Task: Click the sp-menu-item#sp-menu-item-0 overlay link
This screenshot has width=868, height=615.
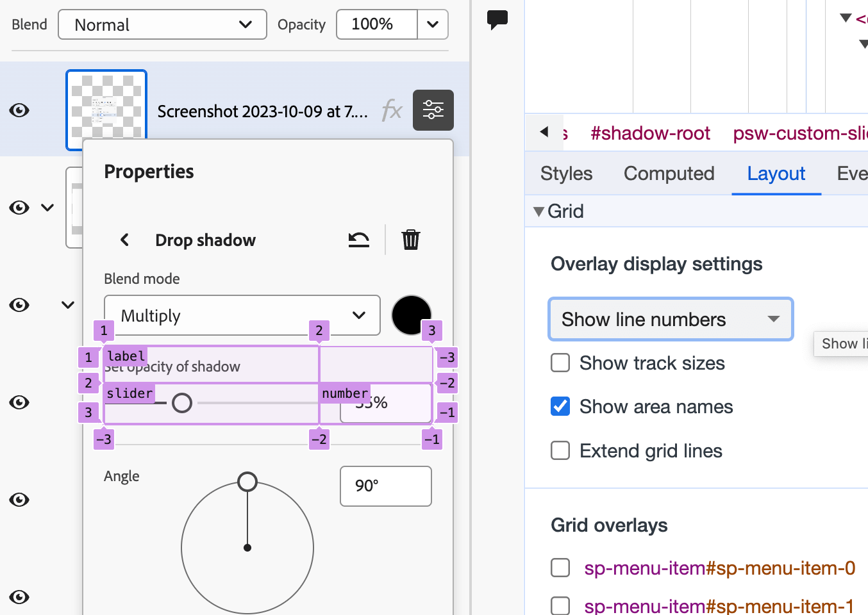Action: [719, 568]
